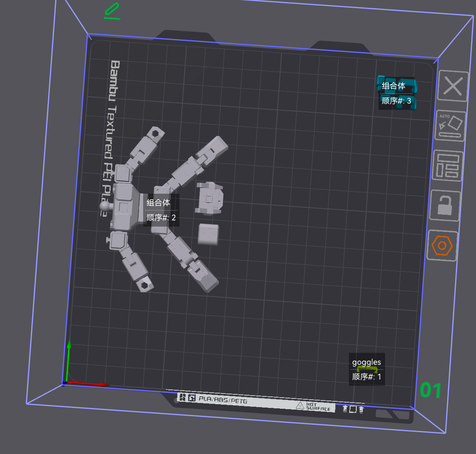The width and height of the screenshot is (476, 454).
Task: Click the PLA/ABS/PETG plate label
Action: (x=223, y=400)
